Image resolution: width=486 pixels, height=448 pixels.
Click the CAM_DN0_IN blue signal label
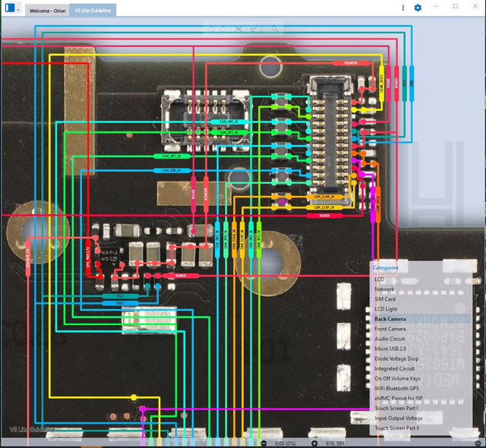(172, 170)
